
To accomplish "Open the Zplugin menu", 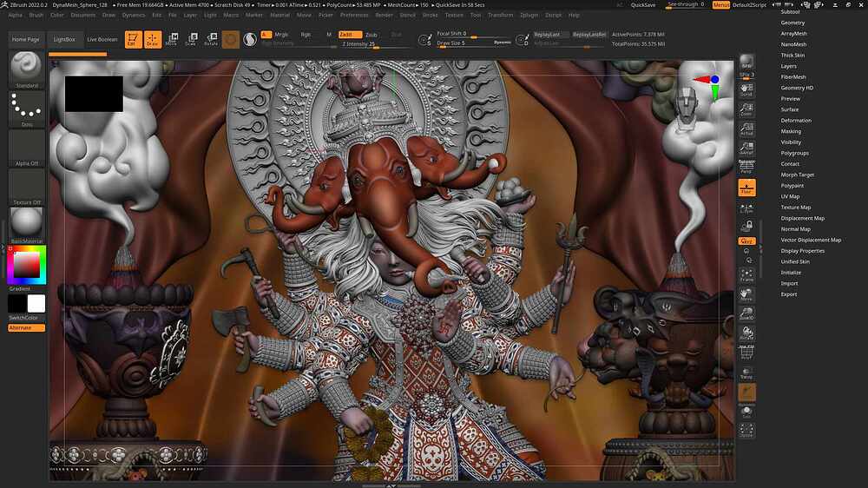I will point(529,15).
